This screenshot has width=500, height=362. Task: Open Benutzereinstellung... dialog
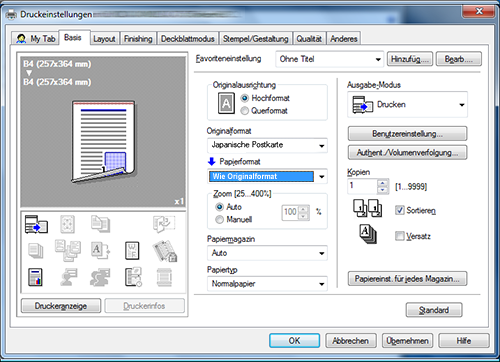[407, 134]
